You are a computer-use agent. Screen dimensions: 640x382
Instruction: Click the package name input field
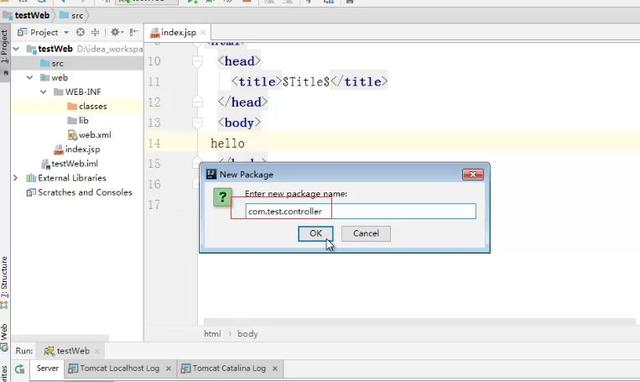361,211
